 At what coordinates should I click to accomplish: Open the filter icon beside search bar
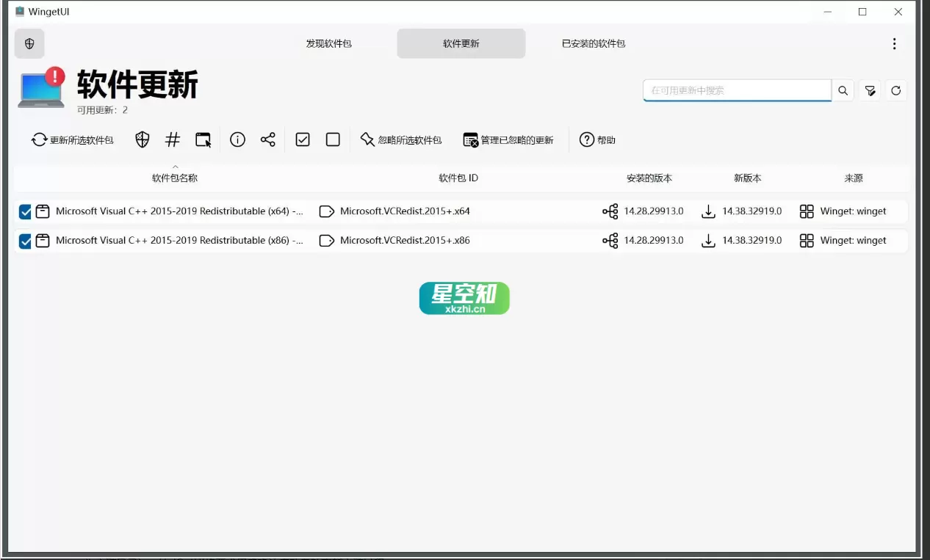click(870, 90)
